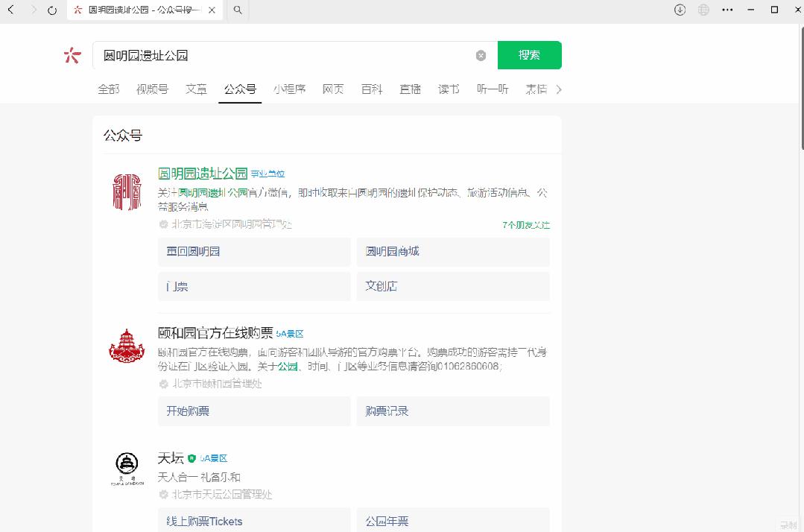Clear the search field with X icon
The width and height of the screenshot is (804, 532).
coord(481,55)
